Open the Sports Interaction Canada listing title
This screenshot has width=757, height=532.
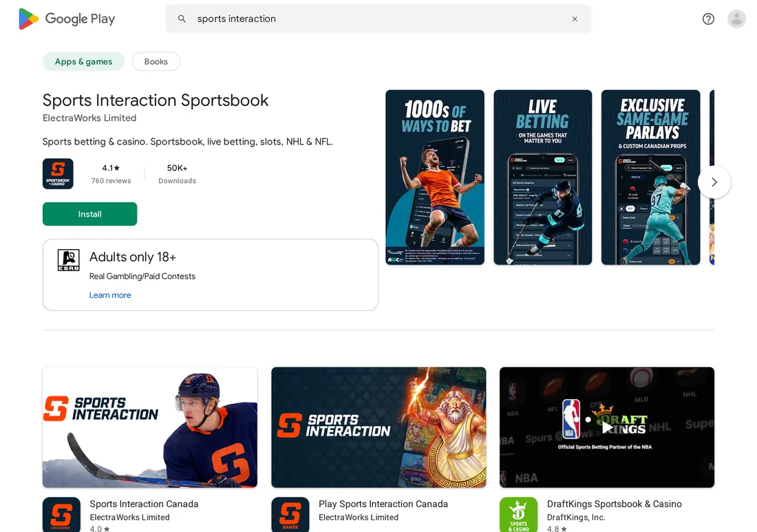point(144,504)
